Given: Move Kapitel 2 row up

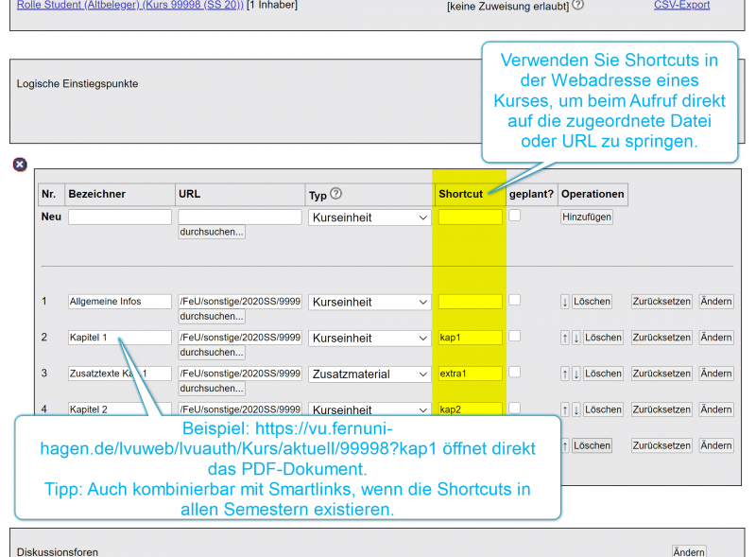Looking at the screenshot, I should (564, 409).
